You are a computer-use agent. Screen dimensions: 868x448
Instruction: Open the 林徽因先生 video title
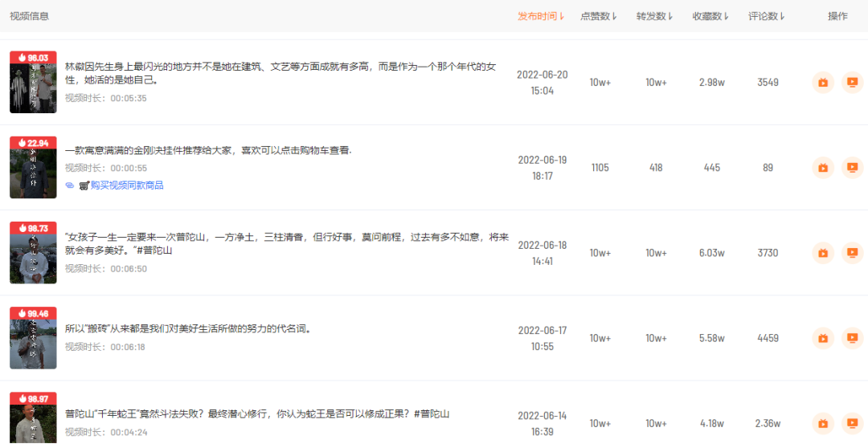point(280,74)
